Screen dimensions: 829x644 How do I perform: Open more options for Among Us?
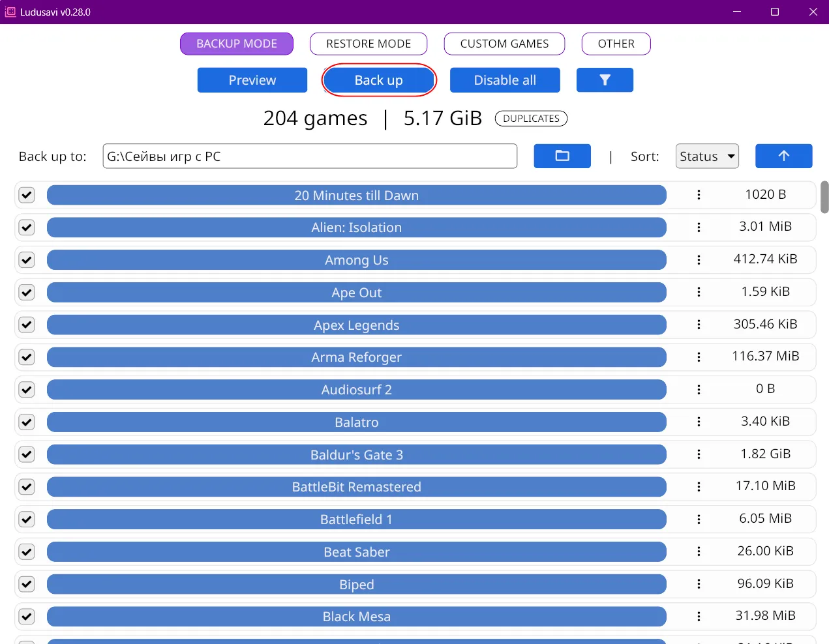coord(699,260)
